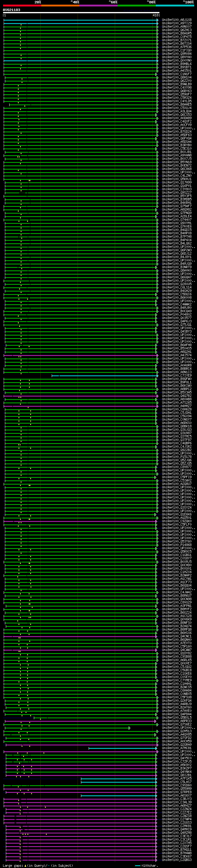Select hit label UniRef100_Q6CS53
Viewport: 197px width, 868px height.
176,115
